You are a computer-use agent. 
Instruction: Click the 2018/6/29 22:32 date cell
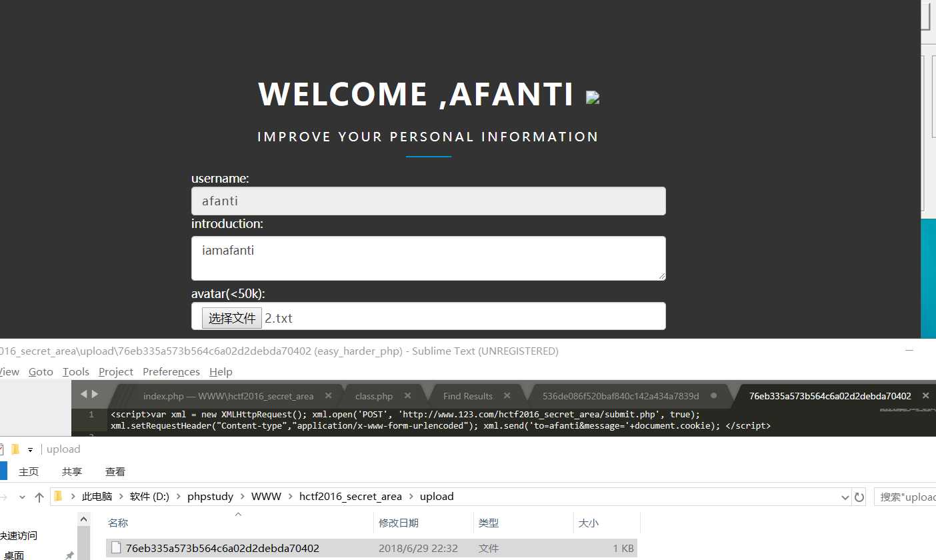coord(418,548)
